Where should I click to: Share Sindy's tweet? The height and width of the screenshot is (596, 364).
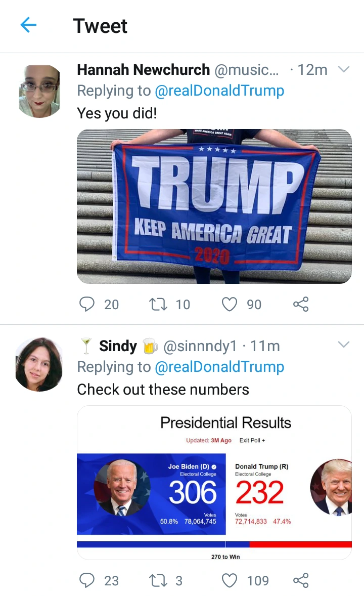click(x=301, y=580)
